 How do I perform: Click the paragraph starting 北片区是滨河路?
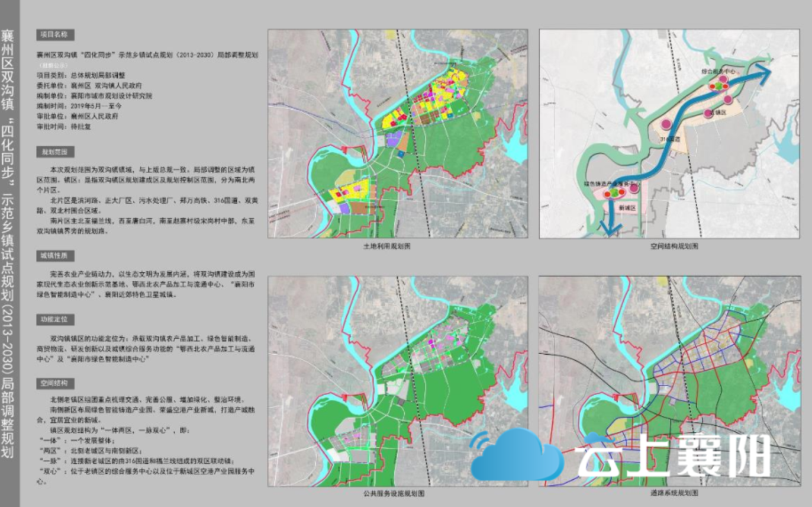pyautogui.click(x=147, y=206)
